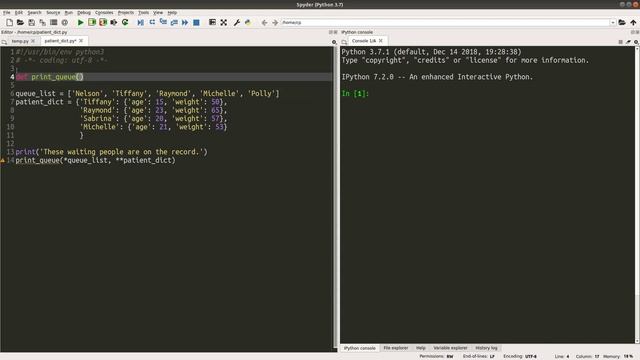640x360 pixels.
Task: Step over the current debug line
Action: (152, 22)
